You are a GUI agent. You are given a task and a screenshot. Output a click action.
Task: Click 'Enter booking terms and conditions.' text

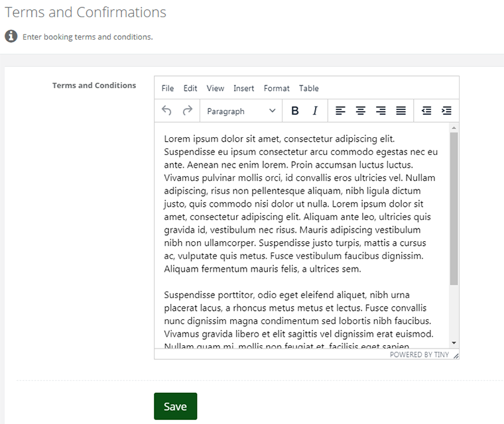[88, 37]
